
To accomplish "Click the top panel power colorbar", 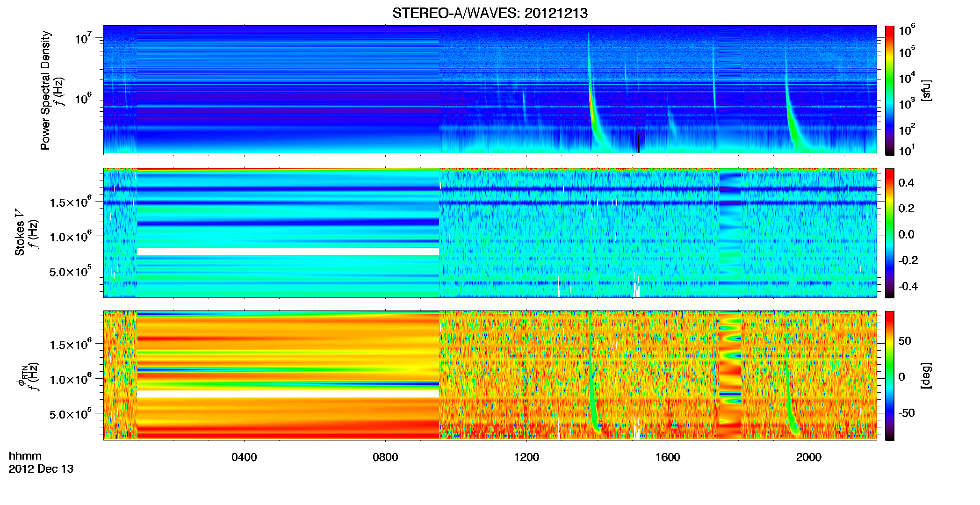I will (889, 90).
